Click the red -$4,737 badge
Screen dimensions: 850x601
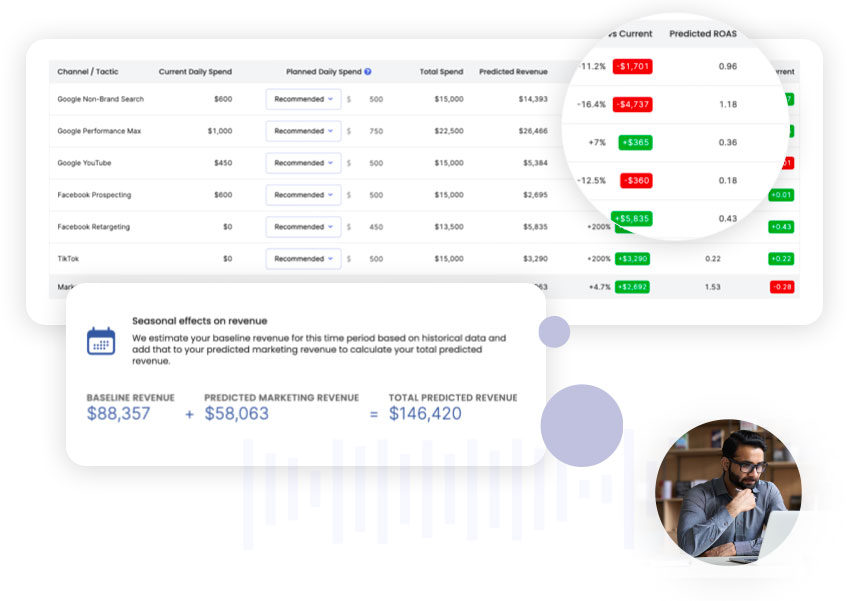(633, 104)
